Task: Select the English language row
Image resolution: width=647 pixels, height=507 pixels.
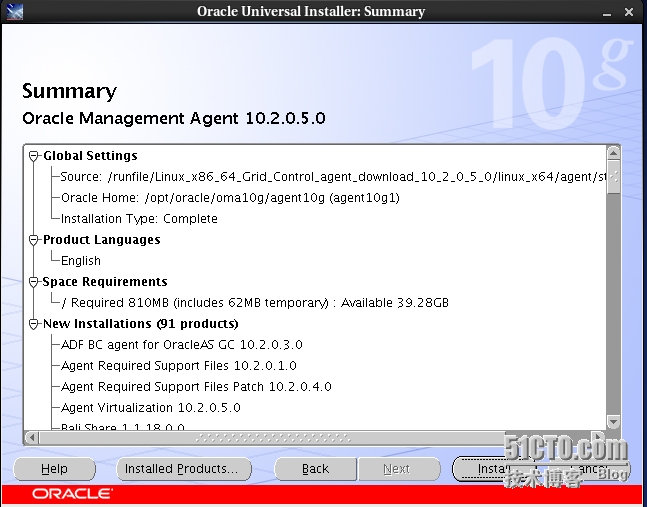Action: coord(81,261)
